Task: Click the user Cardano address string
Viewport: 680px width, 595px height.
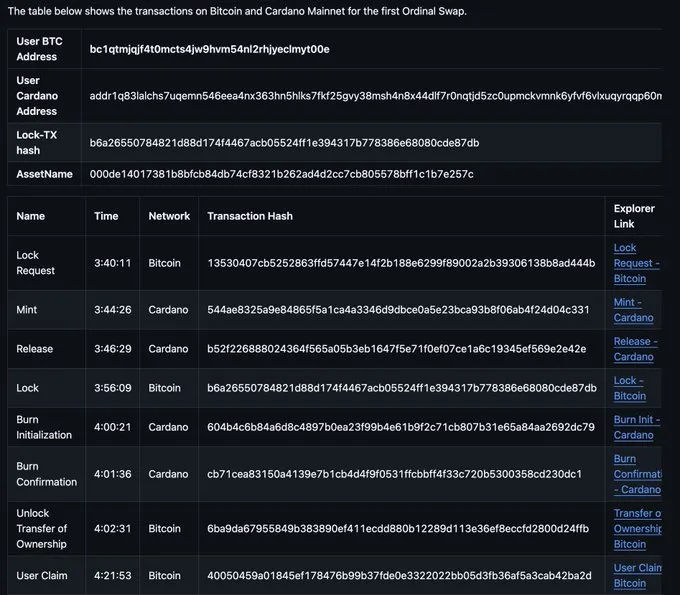Action: click(376, 96)
